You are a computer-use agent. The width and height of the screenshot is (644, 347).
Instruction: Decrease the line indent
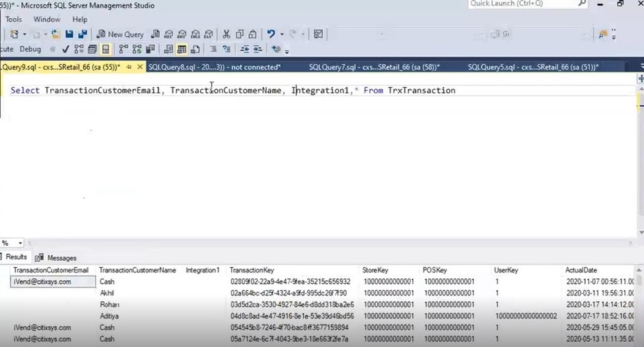(x=244, y=50)
